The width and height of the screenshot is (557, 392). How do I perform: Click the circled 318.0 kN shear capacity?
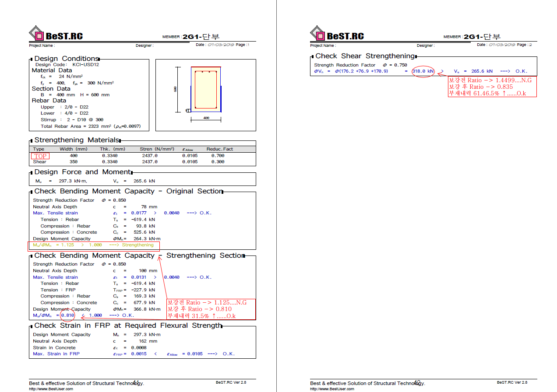pos(423,71)
